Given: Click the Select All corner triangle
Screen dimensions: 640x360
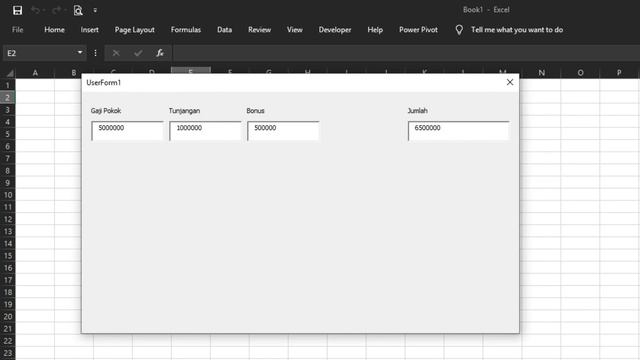Looking at the screenshot, I should click(x=10, y=73).
